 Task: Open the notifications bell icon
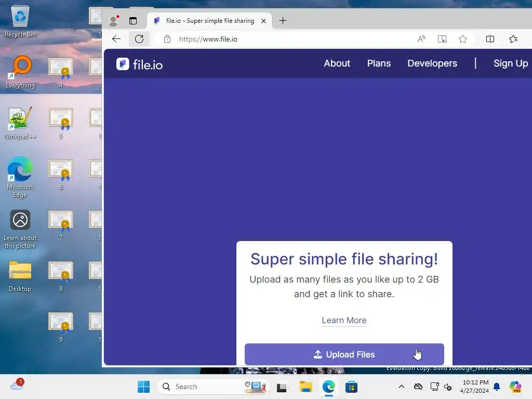tap(497, 387)
